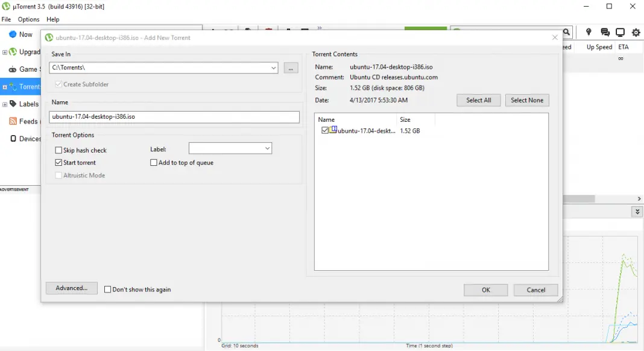
Task: Click the right scroll arrow in torrent list
Action: (x=639, y=199)
